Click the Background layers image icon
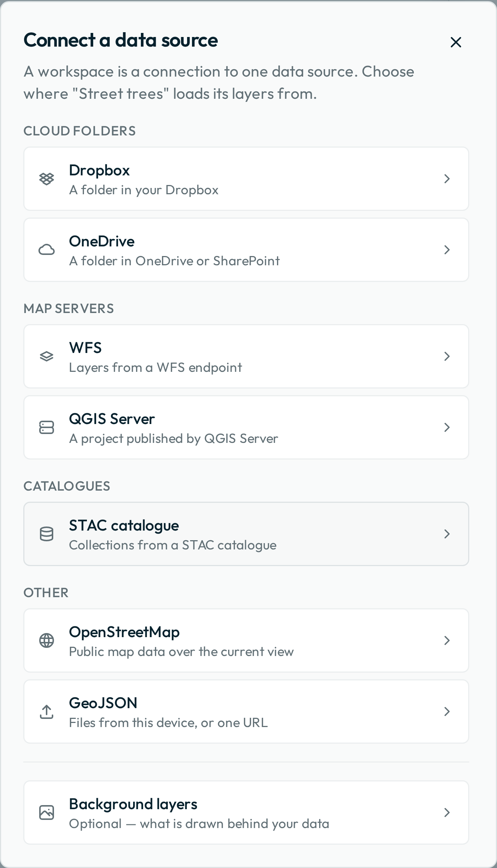497x868 pixels. pos(47,813)
